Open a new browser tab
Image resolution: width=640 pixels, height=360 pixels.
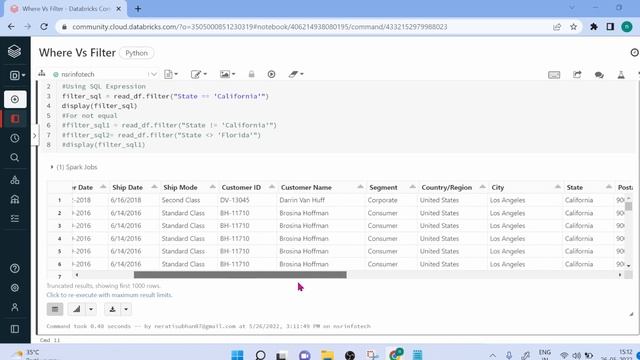pos(138,9)
